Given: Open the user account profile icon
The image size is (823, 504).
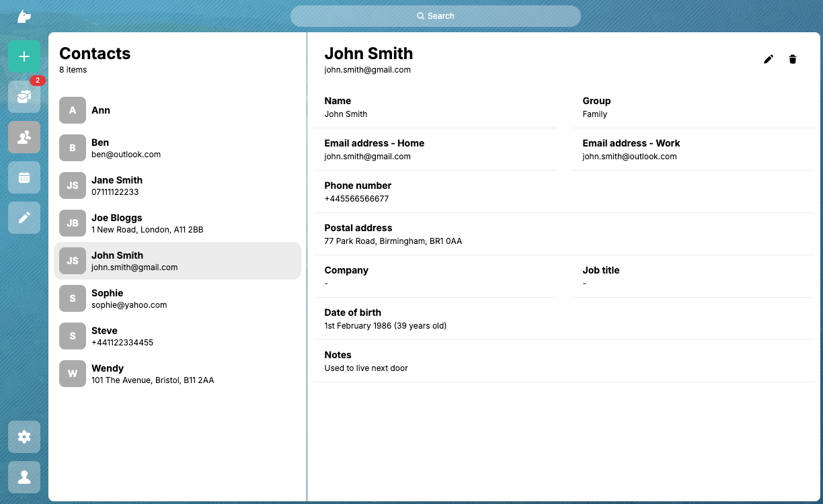Looking at the screenshot, I should (24, 477).
